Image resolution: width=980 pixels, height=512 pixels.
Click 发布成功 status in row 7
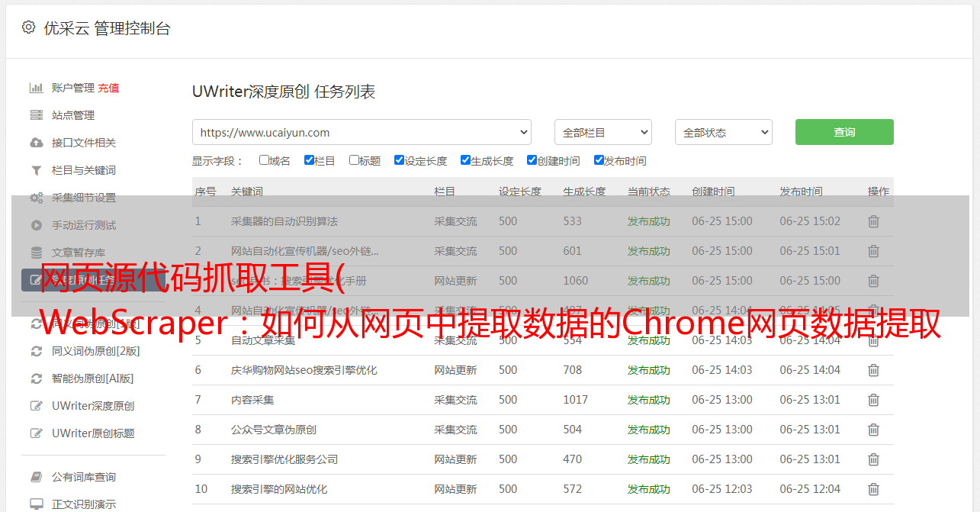[649, 400]
